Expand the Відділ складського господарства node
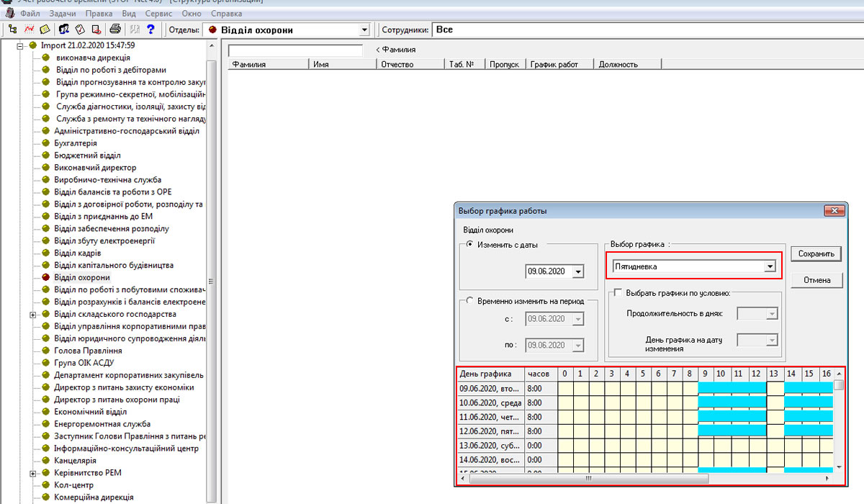Image resolution: width=864 pixels, height=504 pixels. click(x=33, y=315)
